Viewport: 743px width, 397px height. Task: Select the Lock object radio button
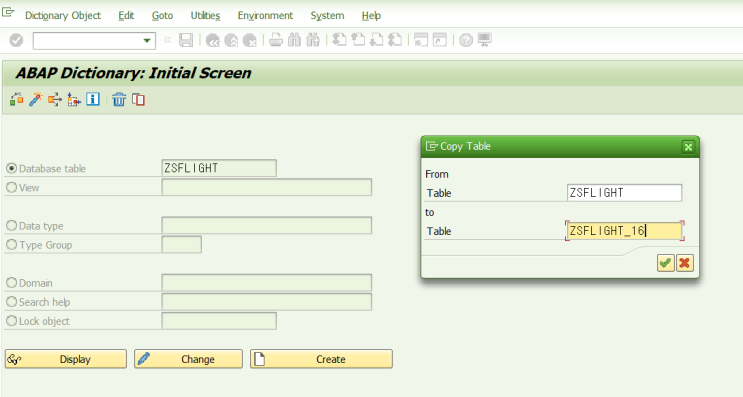[11, 321]
